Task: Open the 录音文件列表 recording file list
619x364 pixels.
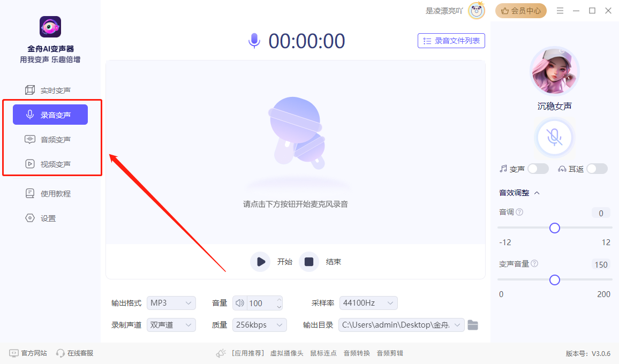Action: point(451,40)
